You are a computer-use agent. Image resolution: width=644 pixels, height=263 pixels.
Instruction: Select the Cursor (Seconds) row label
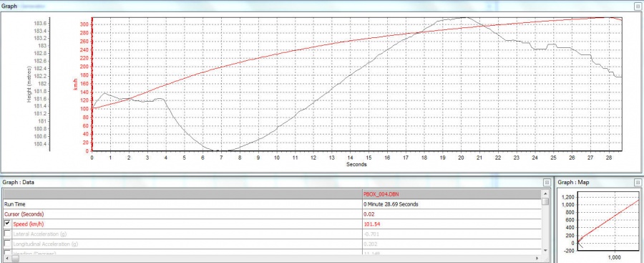click(24, 214)
